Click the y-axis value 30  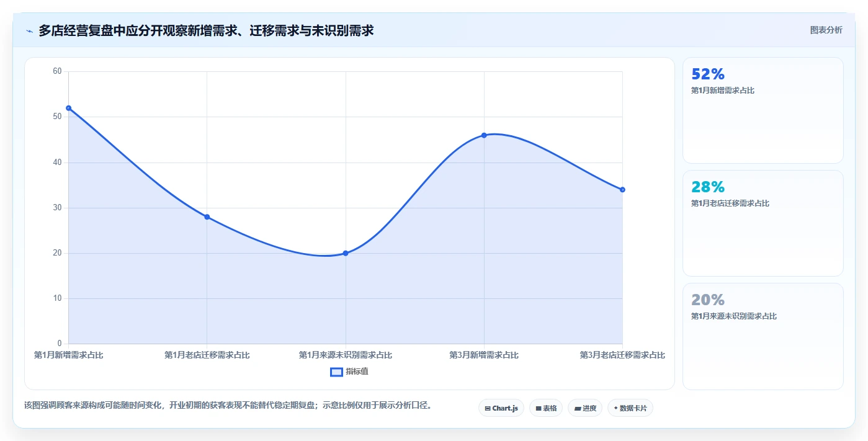pyautogui.click(x=57, y=208)
